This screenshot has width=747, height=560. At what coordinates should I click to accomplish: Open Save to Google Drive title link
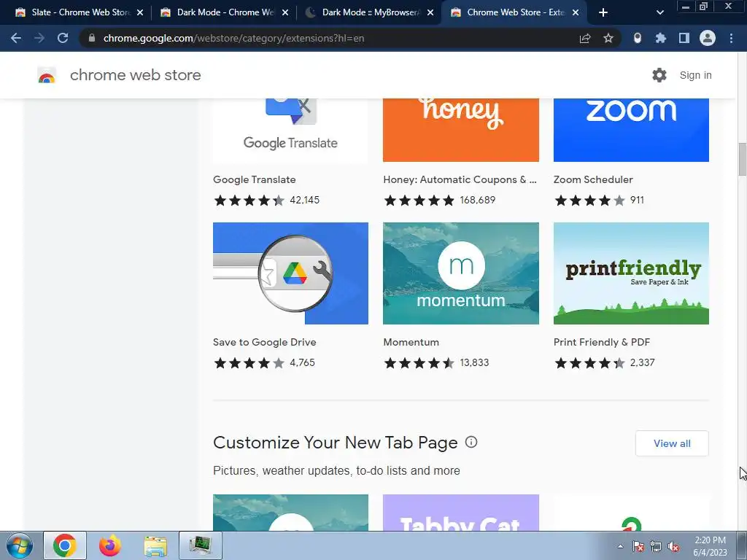coord(264,342)
